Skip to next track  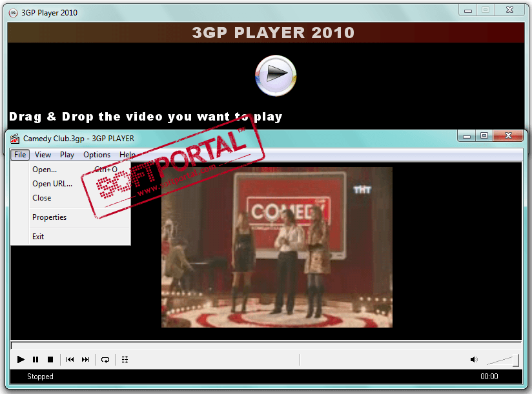[x=85, y=359]
